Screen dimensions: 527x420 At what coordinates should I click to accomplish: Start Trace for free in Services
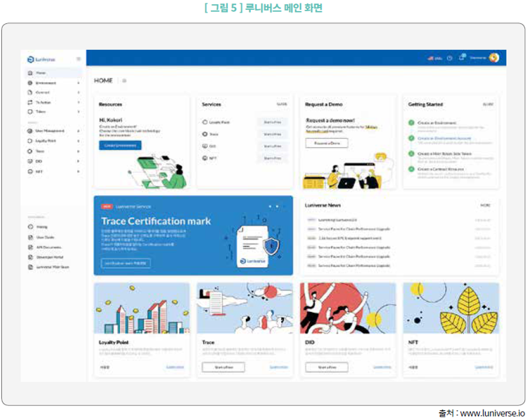[273, 134]
